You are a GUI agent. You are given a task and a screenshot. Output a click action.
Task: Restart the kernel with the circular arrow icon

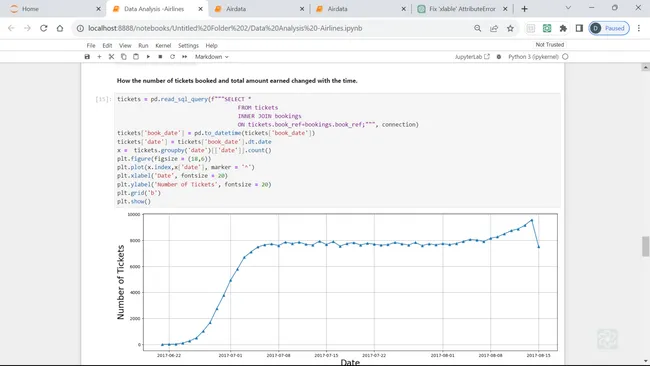click(x=172, y=57)
